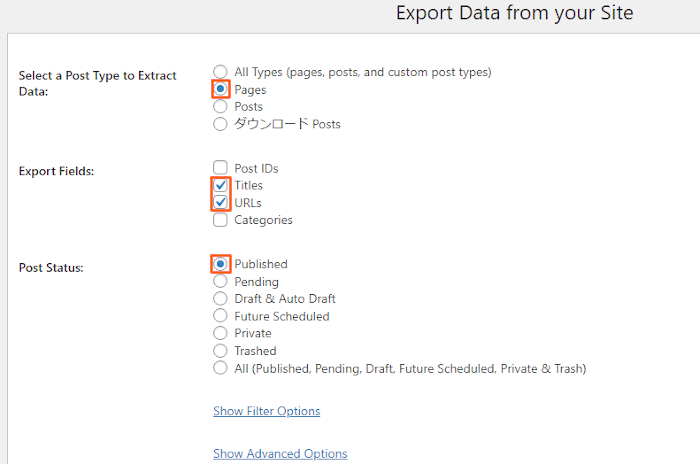This screenshot has width=700, height=464.
Task: Uncheck the URLs export field
Action: coord(220,203)
